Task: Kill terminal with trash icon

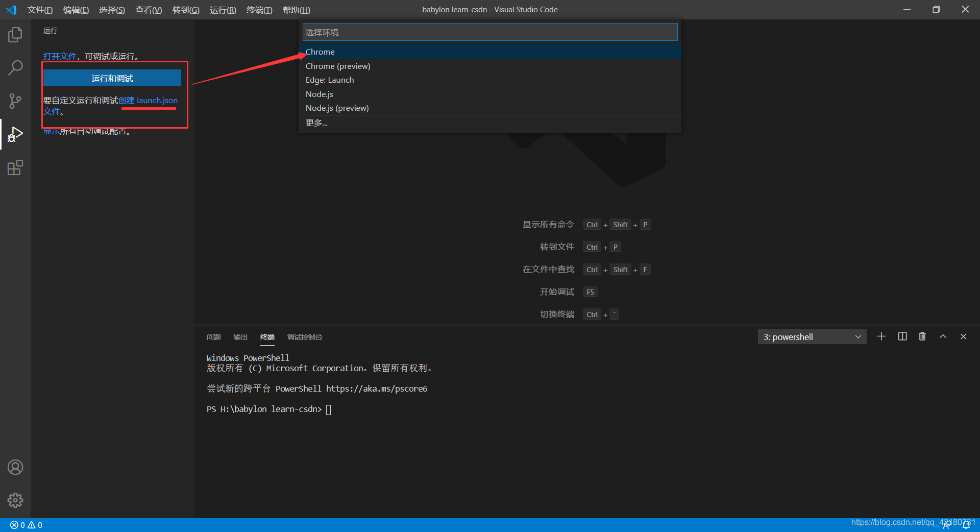Action: point(922,336)
